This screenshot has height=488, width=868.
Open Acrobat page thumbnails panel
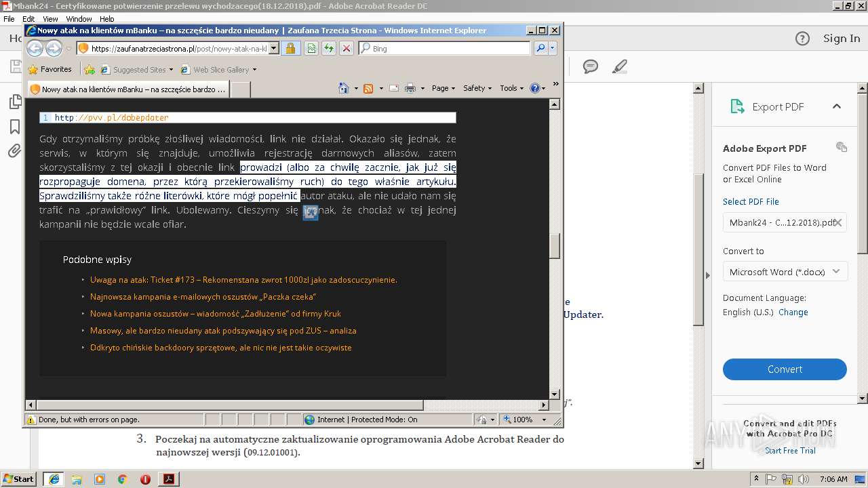point(14,102)
